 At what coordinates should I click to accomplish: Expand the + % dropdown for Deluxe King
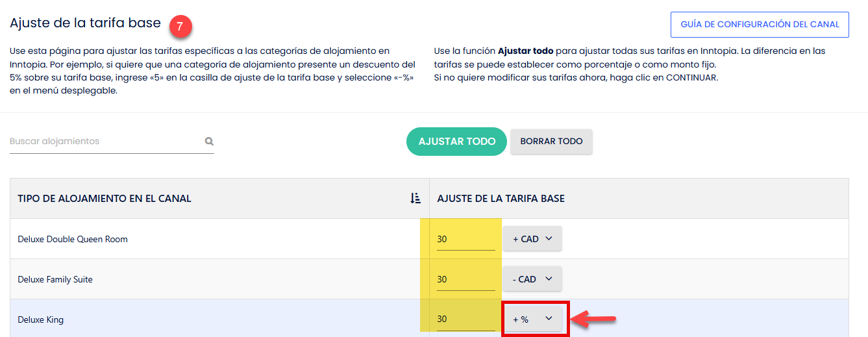click(532, 319)
